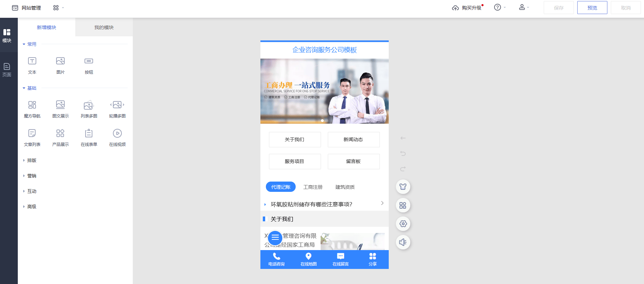The height and width of the screenshot is (284, 644).
Task: Select the 工商注册 category tab
Action: [x=313, y=187]
